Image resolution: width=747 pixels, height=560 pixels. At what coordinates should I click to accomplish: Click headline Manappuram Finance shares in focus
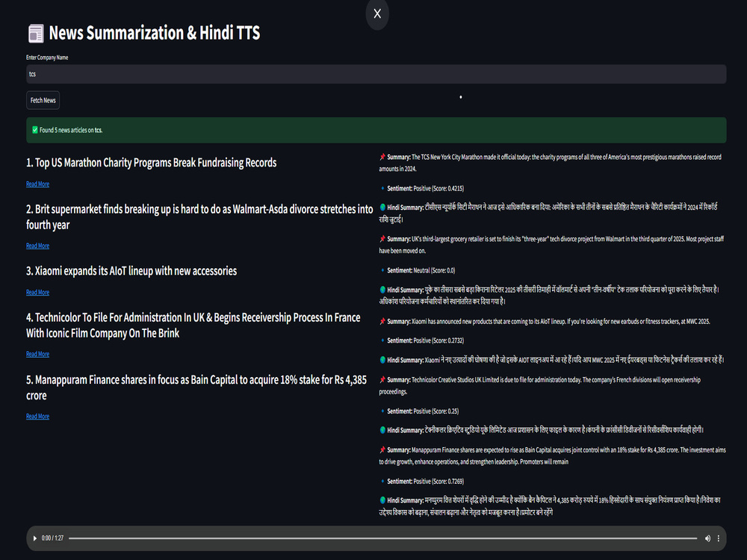(196, 388)
